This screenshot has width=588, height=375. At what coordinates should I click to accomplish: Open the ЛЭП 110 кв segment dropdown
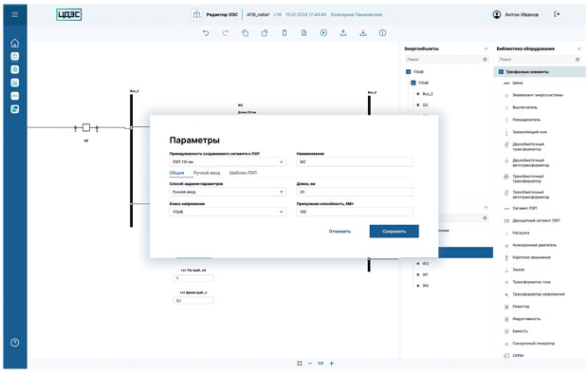pos(228,161)
